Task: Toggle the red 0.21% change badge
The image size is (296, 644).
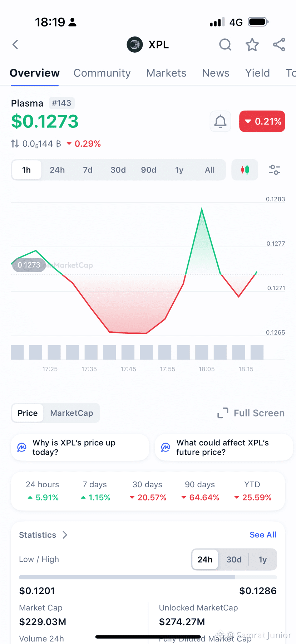Action: pos(262,122)
